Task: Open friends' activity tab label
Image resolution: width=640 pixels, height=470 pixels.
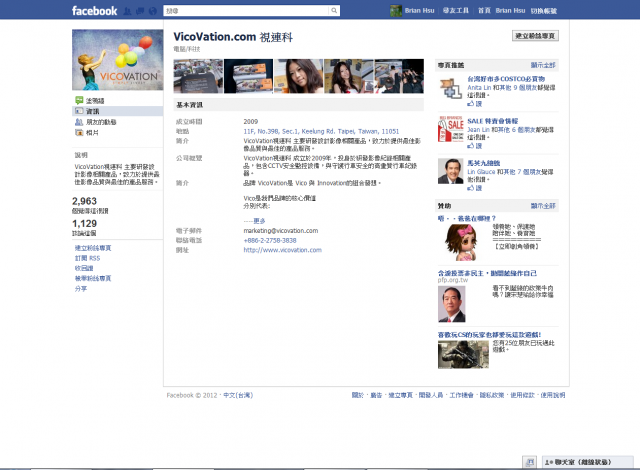Action: click(101, 122)
